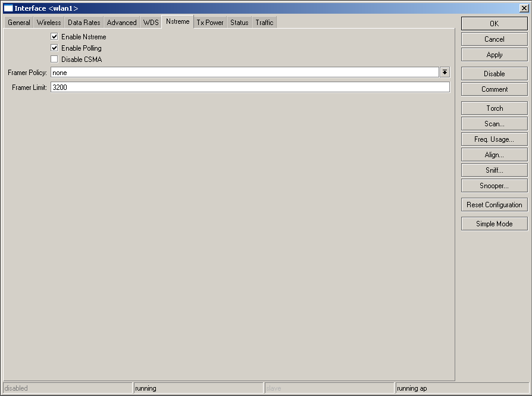Open the Freq. Usage tool

point(494,139)
